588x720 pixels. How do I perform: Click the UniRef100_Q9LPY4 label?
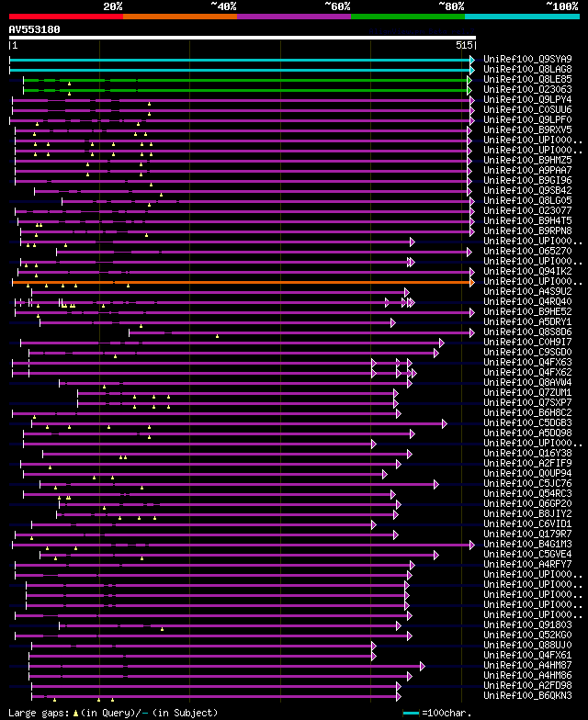pos(527,99)
